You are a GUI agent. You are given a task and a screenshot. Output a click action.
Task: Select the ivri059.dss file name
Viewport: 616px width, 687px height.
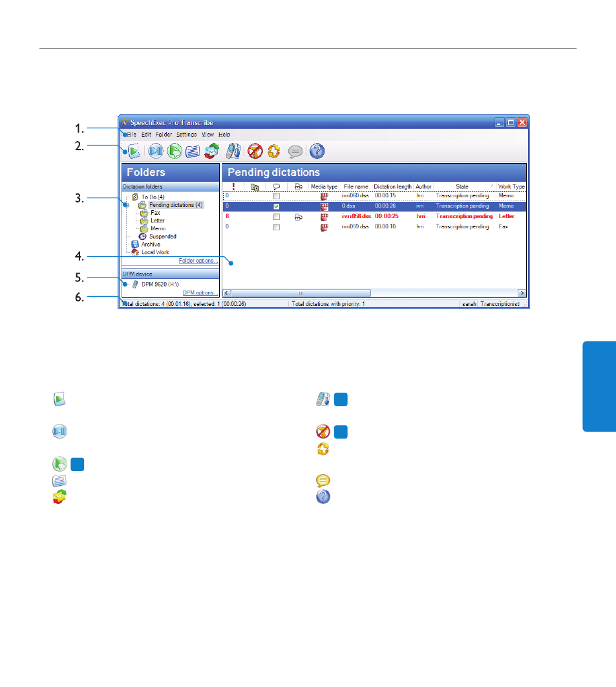click(355, 226)
